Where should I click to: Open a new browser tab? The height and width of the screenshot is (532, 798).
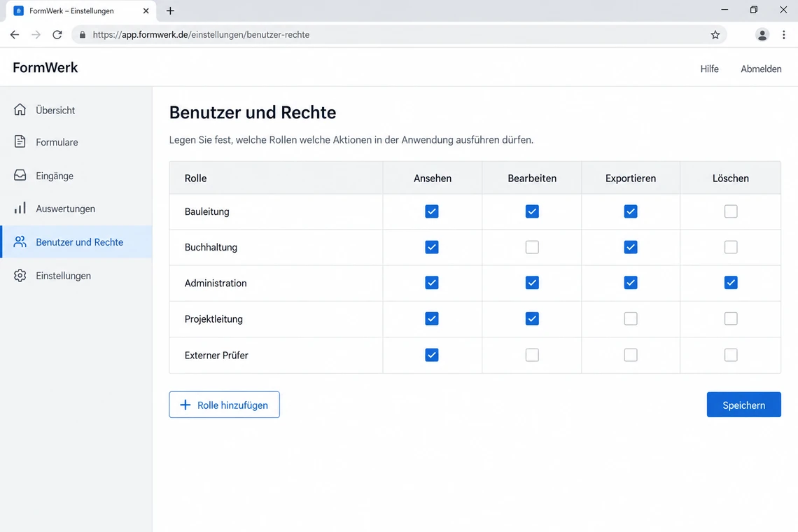coord(170,10)
